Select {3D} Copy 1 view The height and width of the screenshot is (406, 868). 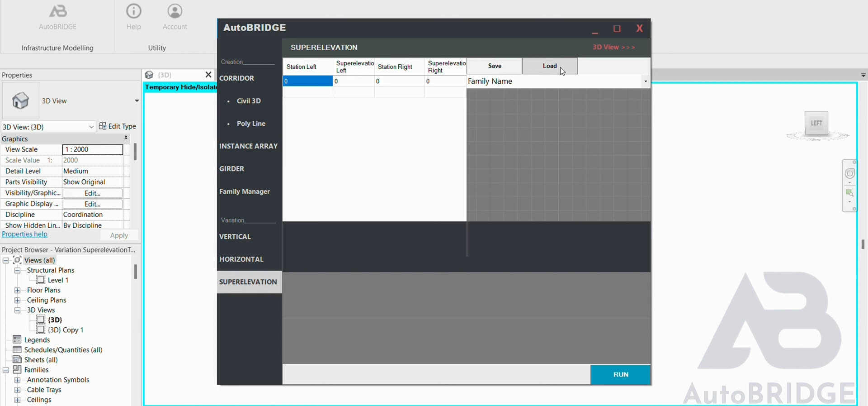pyautogui.click(x=66, y=330)
